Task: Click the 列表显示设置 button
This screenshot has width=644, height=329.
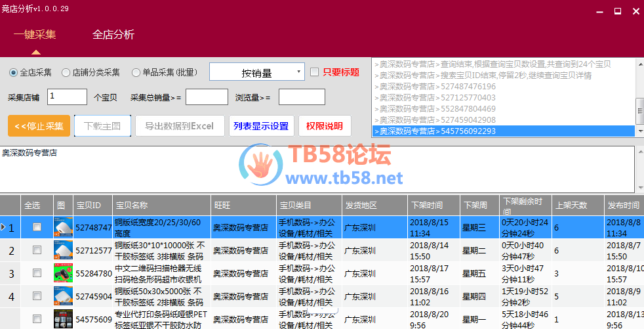Action: (x=261, y=126)
